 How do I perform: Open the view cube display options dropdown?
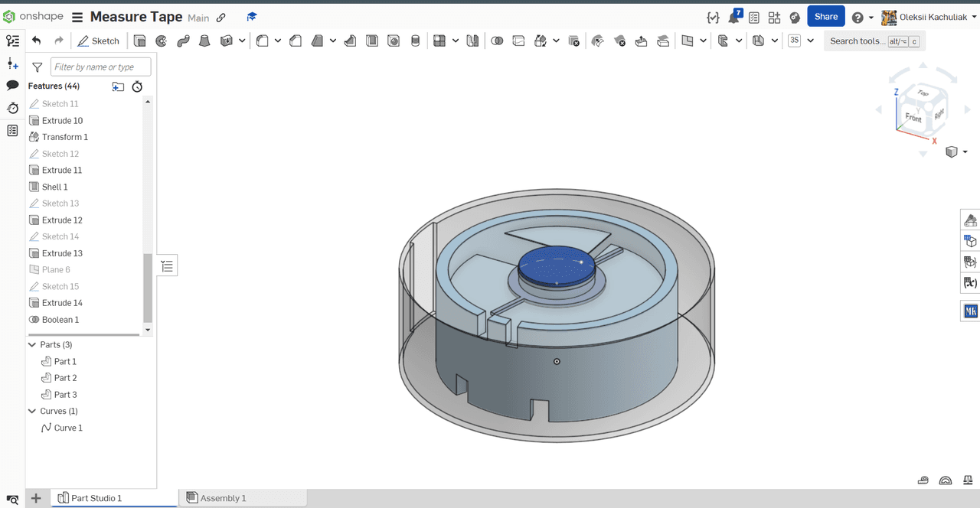pyautogui.click(x=952, y=152)
